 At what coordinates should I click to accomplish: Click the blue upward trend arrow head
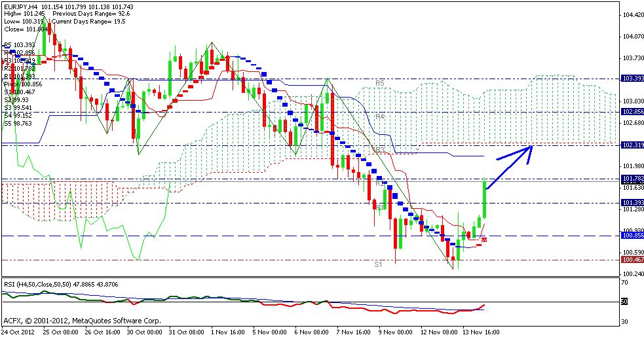[529, 149]
